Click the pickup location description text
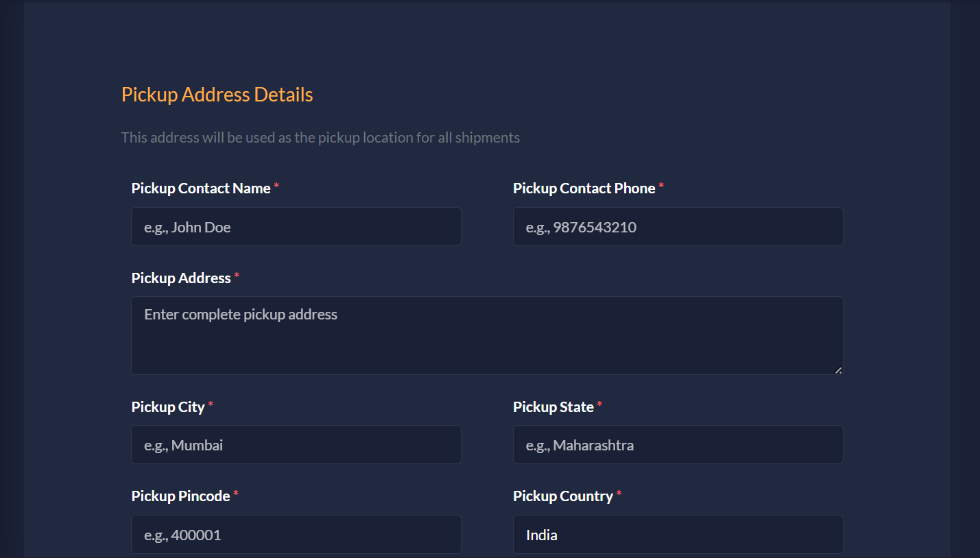 coord(320,137)
